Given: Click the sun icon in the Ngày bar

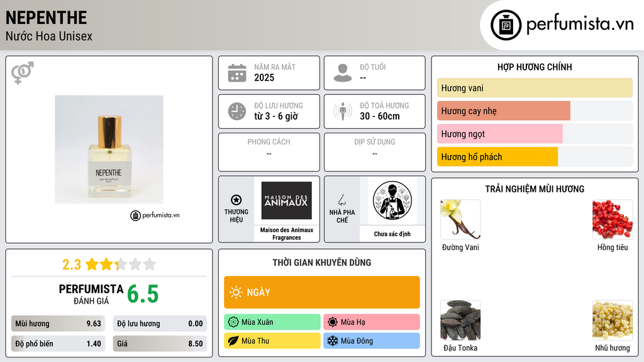Looking at the screenshot, I should point(236,292).
